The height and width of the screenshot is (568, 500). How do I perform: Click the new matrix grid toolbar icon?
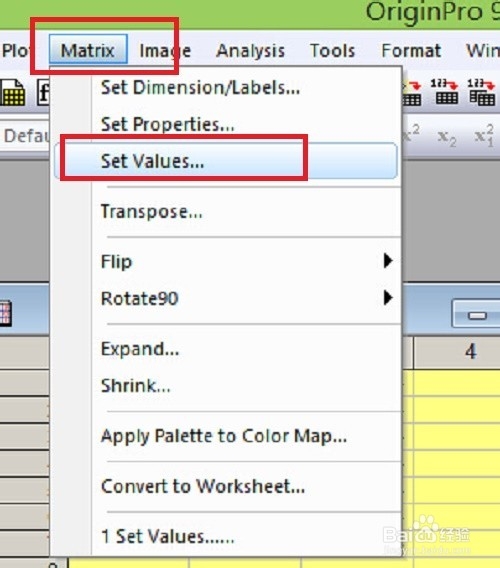click(13, 93)
